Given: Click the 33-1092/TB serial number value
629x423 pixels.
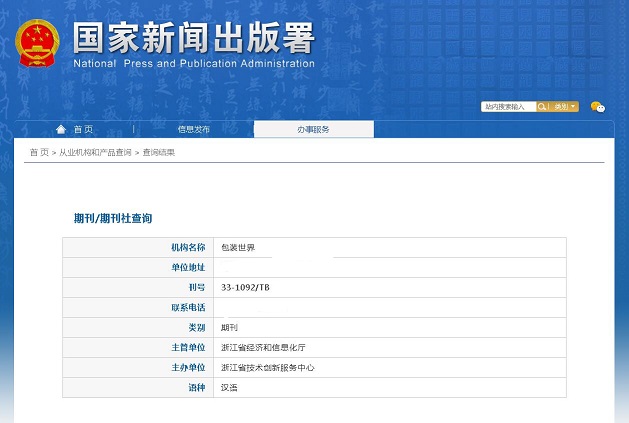Looking at the screenshot, I should [246, 287].
